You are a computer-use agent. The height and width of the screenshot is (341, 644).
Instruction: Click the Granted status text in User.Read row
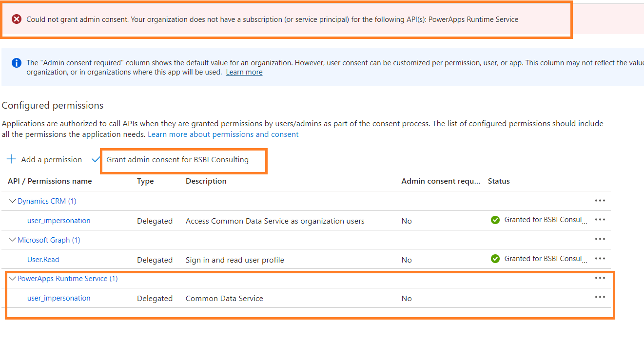coord(546,259)
